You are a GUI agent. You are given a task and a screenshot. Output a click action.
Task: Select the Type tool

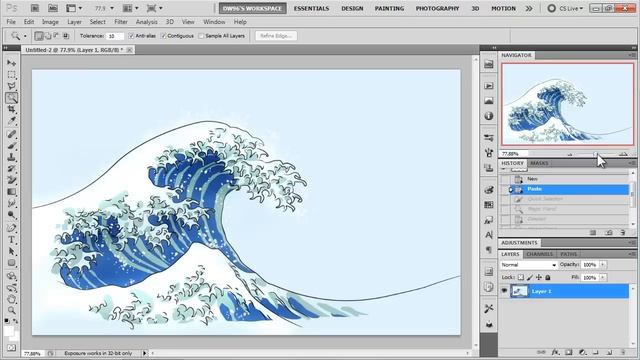pyautogui.click(x=11, y=240)
